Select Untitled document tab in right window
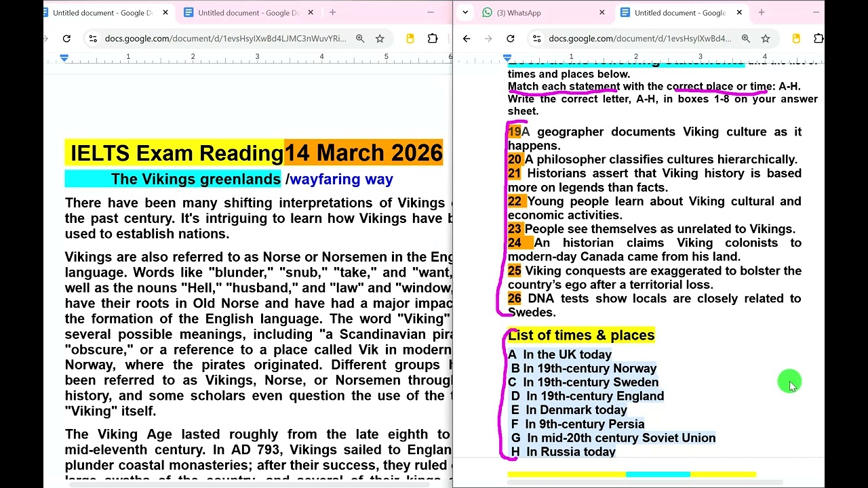 [x=679, y=12]
